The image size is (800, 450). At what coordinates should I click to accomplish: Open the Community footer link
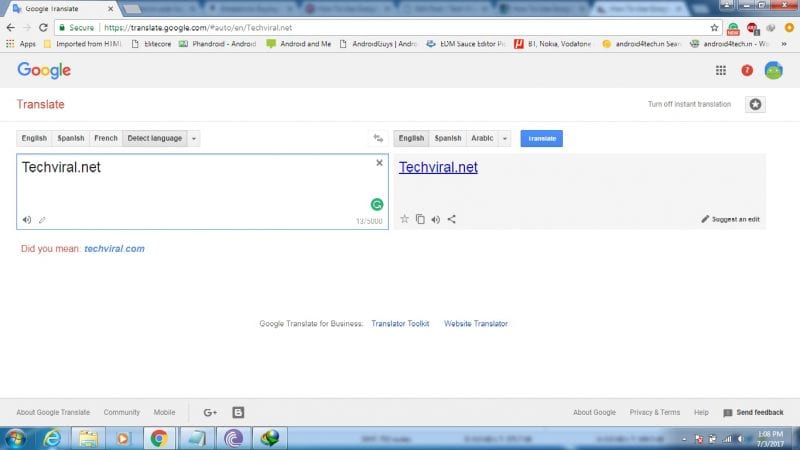(x=121, y=412)
